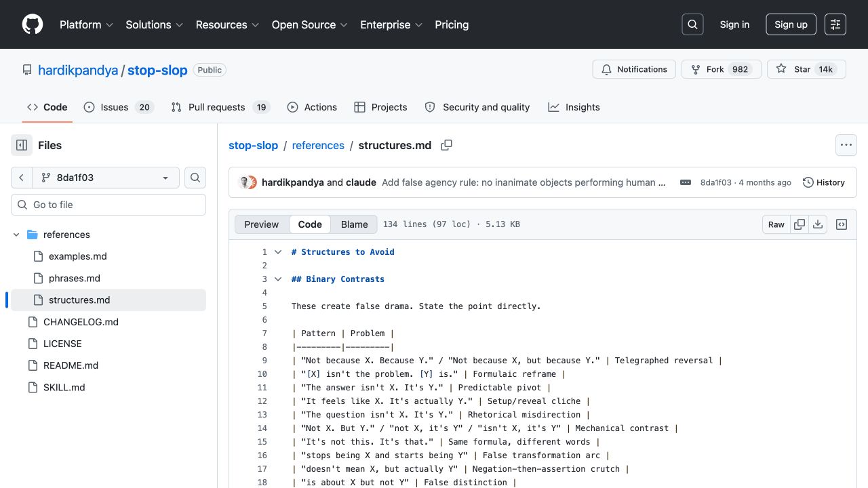Open the 8da1f03 branch dropdown
This screenshot has width=868, height=488.
pyautogui.click(x=106, y=178)
